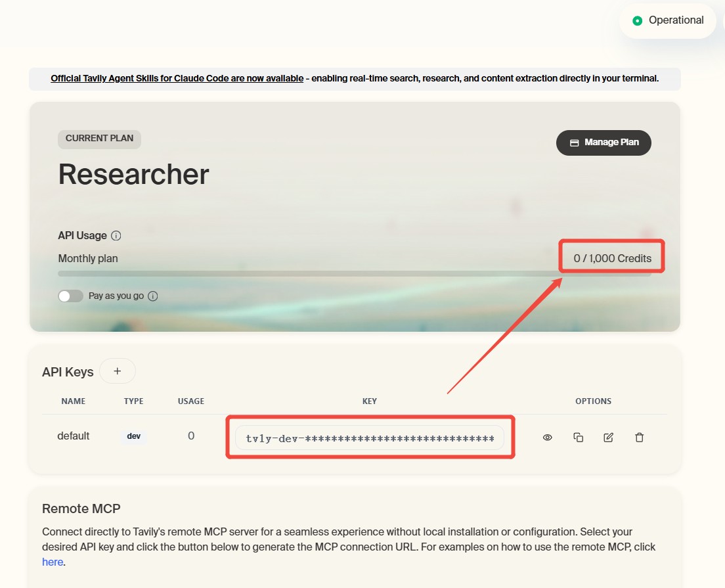The width and height of the screenshot is (725, 588).
Task: Click the API Usage label
Action: pyautogui.click(x=82, y=236)
